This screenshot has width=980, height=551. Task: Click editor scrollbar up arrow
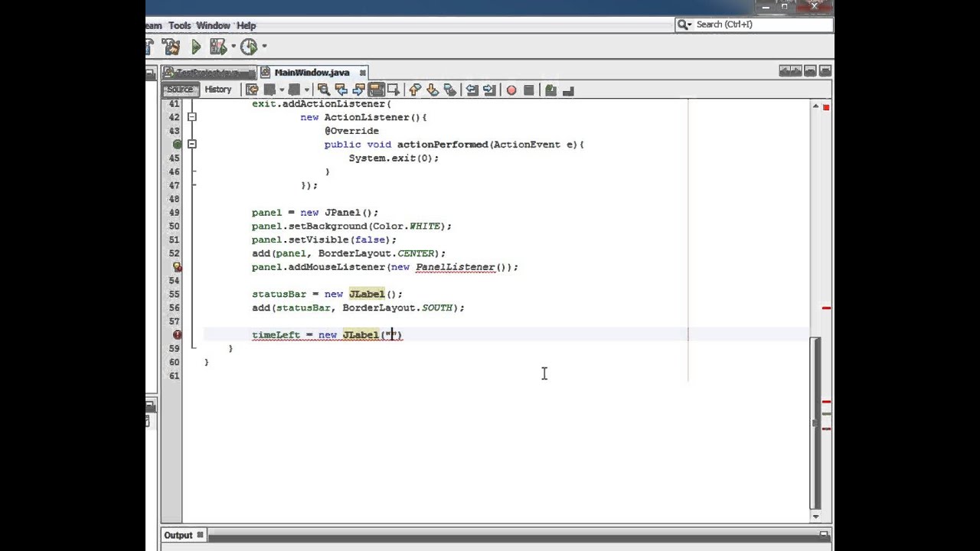815,107
